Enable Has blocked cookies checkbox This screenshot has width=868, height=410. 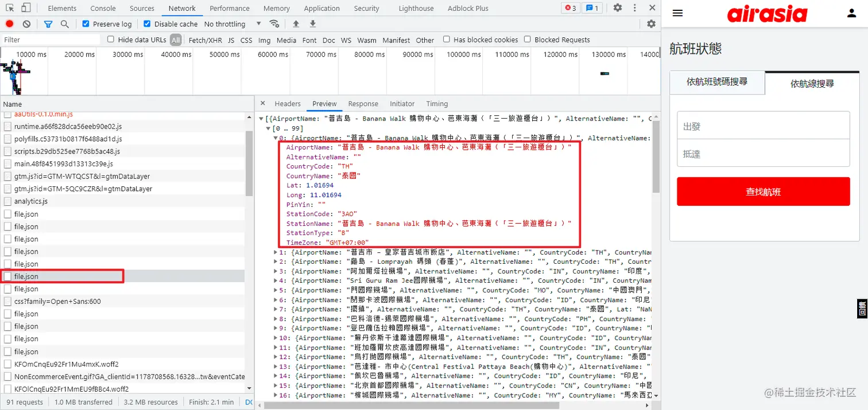446,40
